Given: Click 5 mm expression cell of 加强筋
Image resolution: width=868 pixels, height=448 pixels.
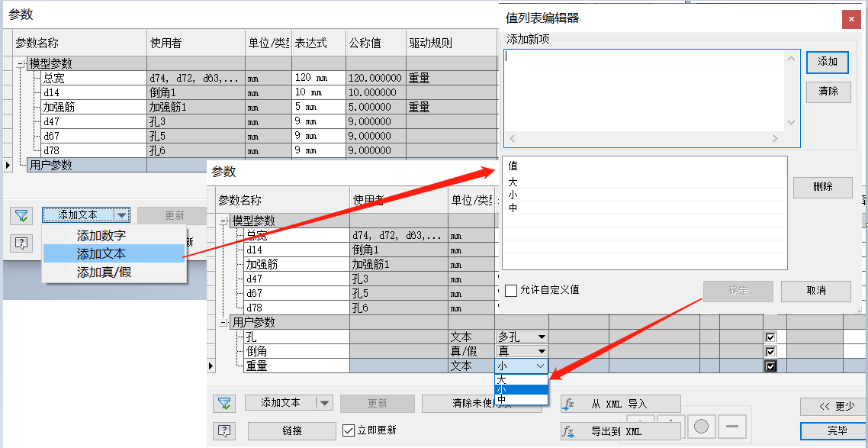Looking at the screenshot, I should (x=319, y=107).
